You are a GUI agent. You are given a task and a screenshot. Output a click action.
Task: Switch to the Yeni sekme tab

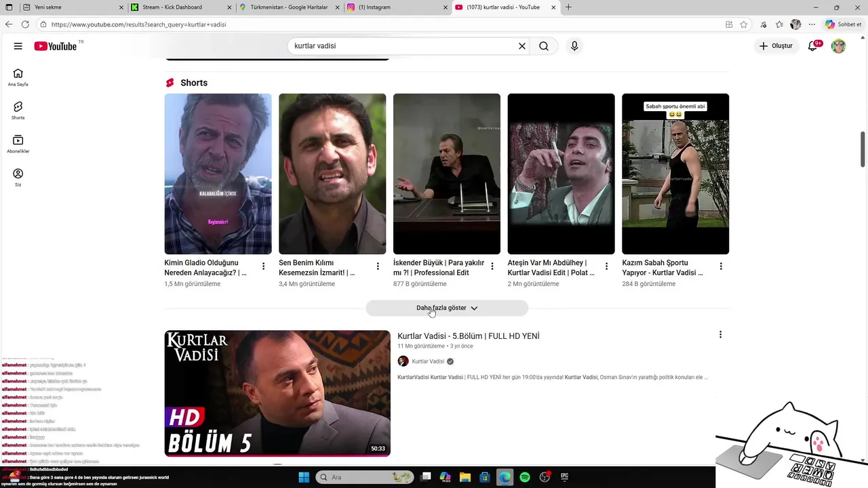click(x=74, y=7)
